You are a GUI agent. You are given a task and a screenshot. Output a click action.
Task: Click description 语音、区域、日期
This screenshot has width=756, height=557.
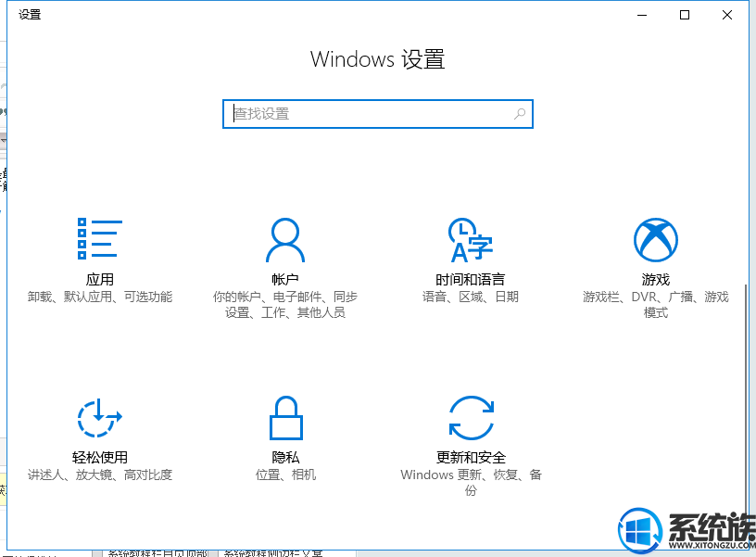click(471, 297)
